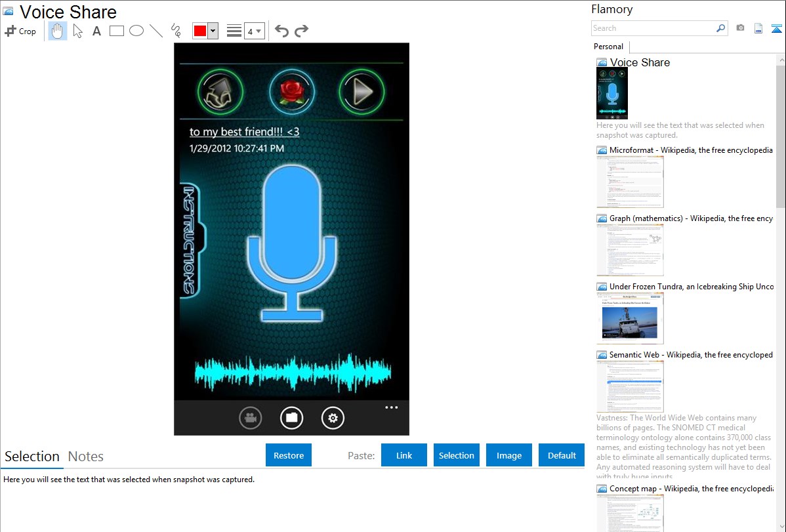
Task: Redo the last edit
Action: pyautogui.click(x=301, y=31)
